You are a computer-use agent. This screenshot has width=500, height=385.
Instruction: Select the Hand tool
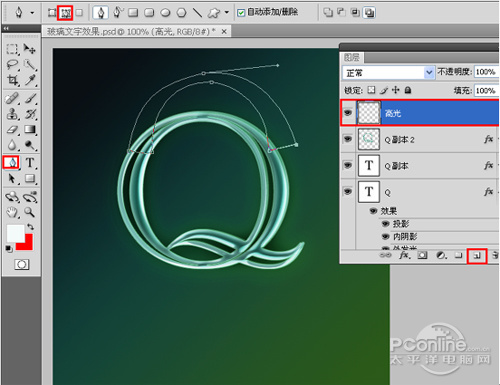point(12,212)
